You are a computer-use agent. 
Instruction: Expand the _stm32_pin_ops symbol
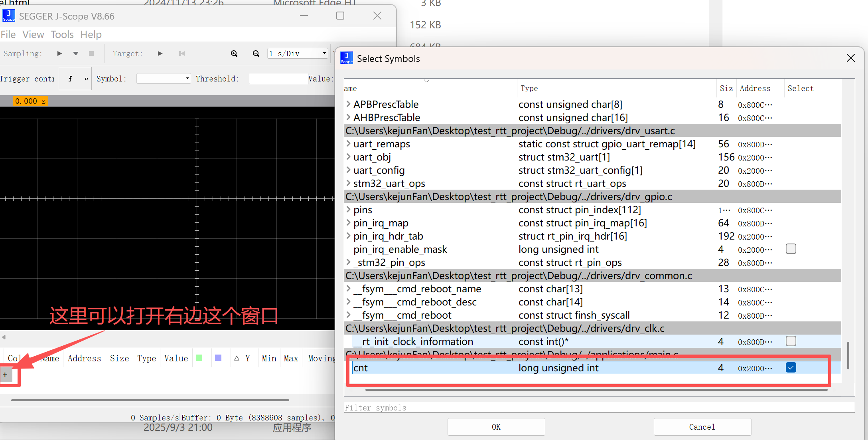point(349,262)
